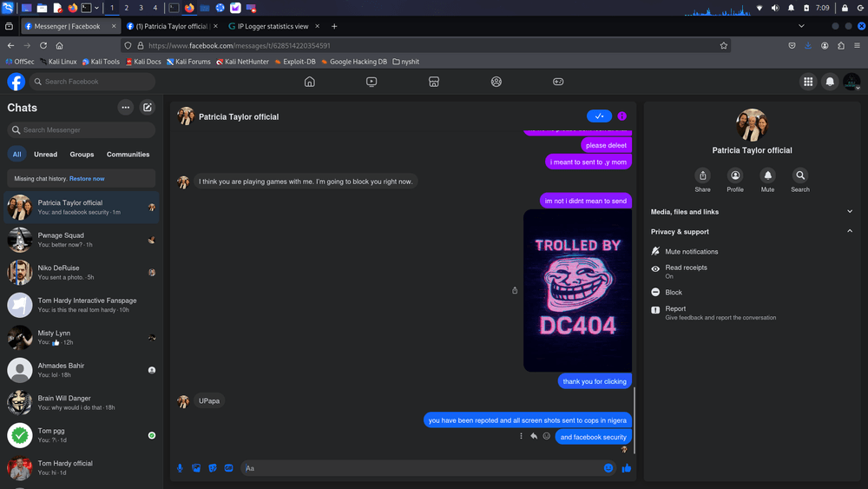Send a thumbs-up like
This screenshot has width=868, height=489.
click(x=626, y=468)
